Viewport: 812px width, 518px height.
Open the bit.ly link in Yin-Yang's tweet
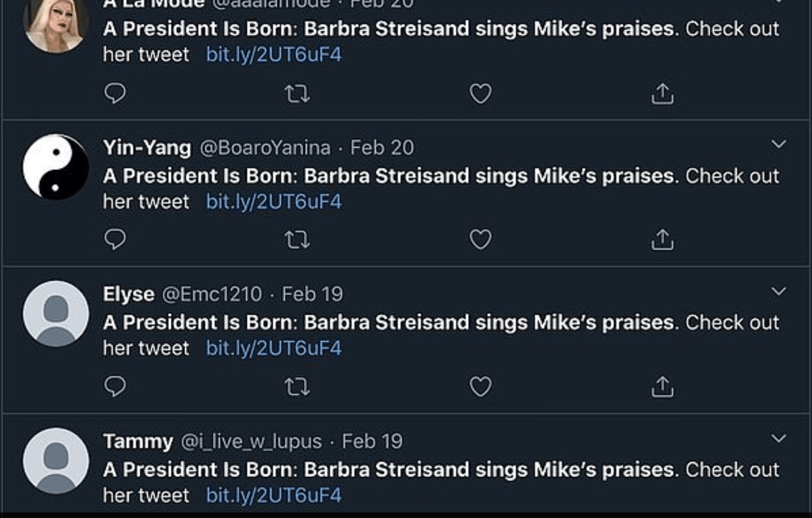click(274, 202)
